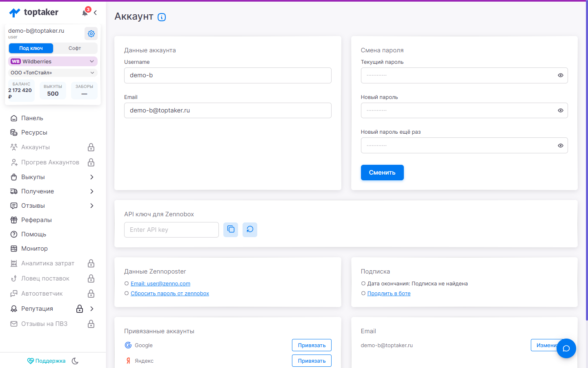This screenshot has height=368, width=588.
Task: Collapse the sidebar with arrow icon
Action: 95,13
